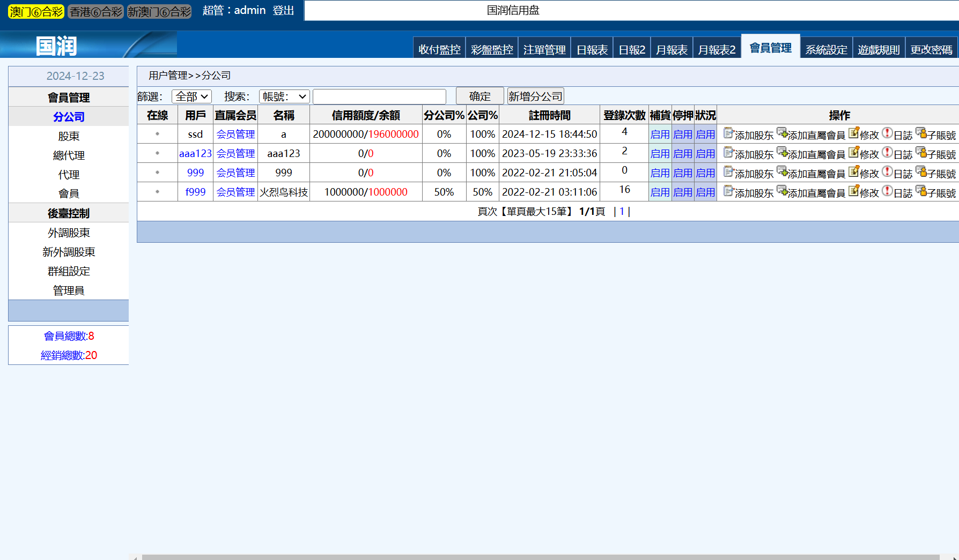Open the 帳號 search type dropdown
959x560 pixels.
click(x=284, y=96)
